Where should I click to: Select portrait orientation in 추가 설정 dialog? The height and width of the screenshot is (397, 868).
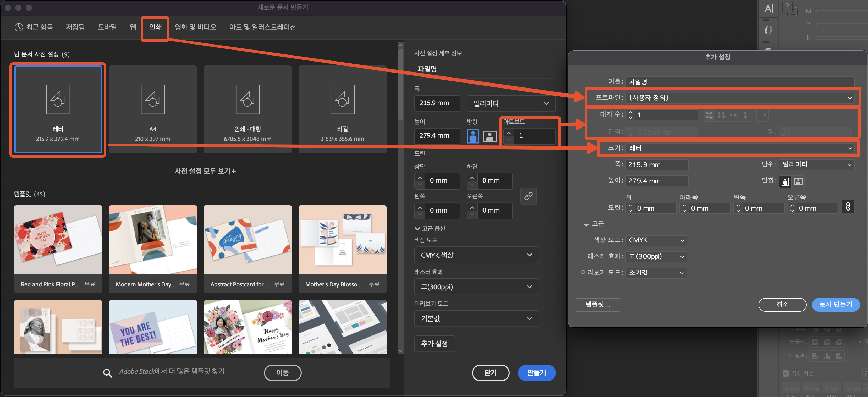coord(785,182)
